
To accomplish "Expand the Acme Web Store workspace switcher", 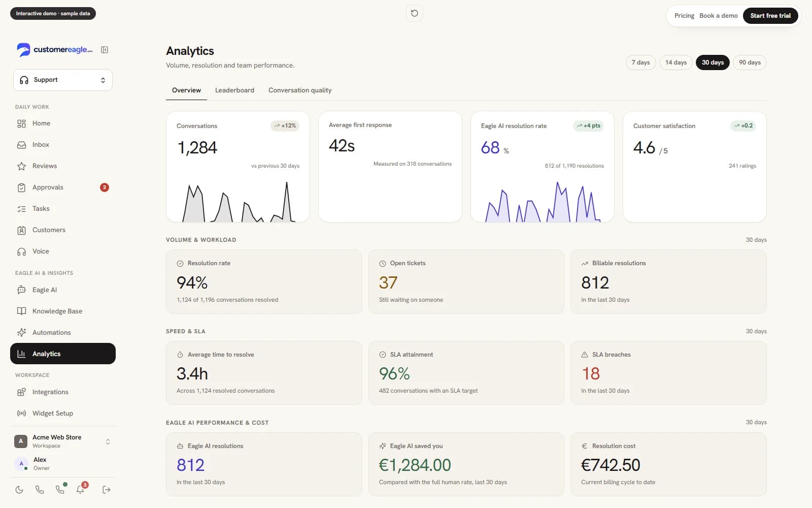I will (x=63, y=441).
